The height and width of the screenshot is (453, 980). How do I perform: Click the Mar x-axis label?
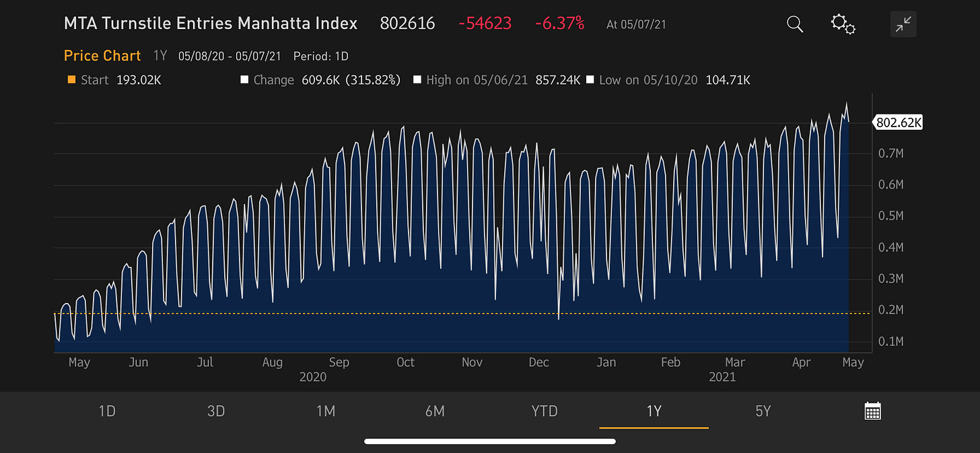[x=735, y=362]
